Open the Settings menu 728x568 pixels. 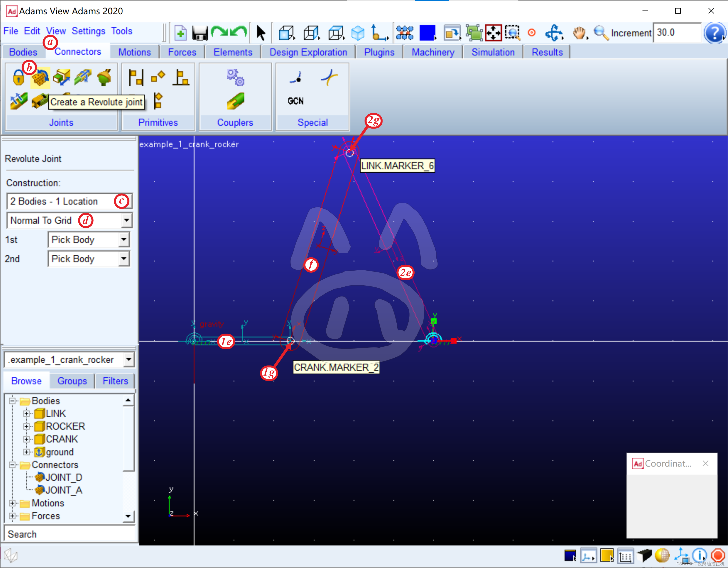[x=88, y=31]
